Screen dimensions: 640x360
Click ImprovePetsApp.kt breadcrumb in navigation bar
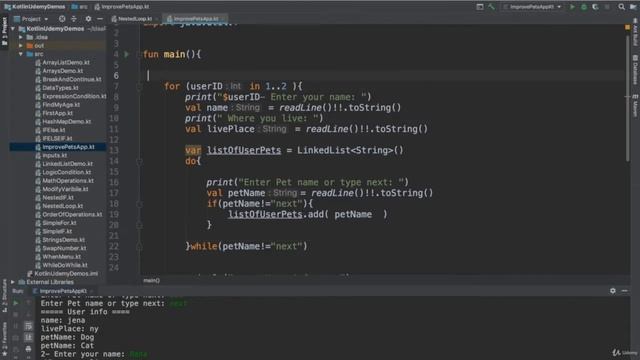pos(122,7)
